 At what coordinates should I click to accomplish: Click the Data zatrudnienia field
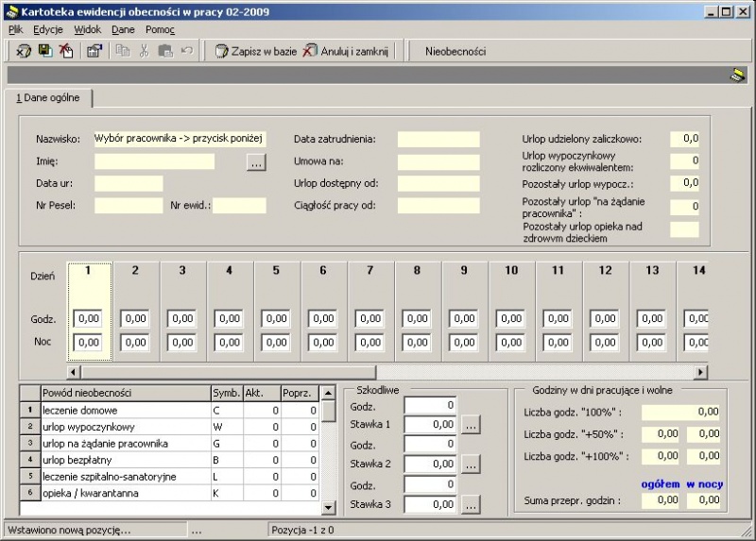coord(438,139)
